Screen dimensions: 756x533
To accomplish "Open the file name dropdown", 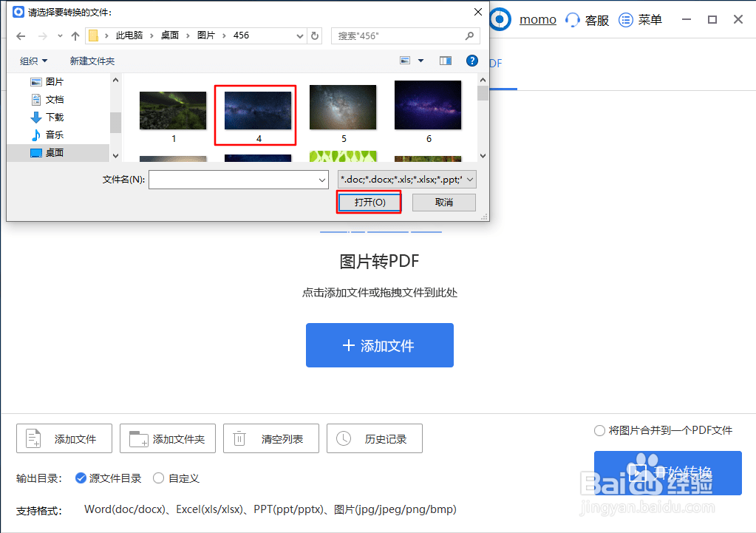I will pos(321,180).
